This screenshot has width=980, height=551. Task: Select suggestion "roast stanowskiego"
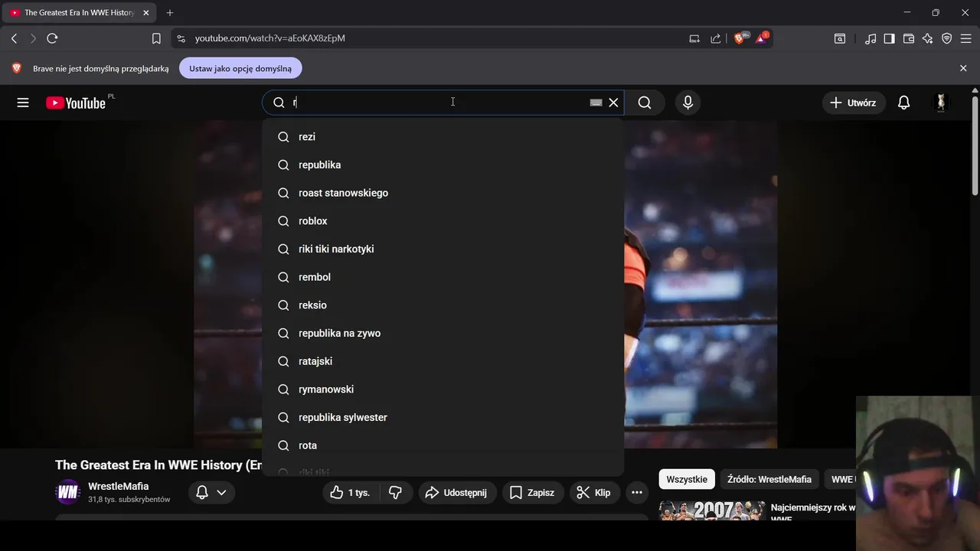pyautogui.click(x=443, y=193)
